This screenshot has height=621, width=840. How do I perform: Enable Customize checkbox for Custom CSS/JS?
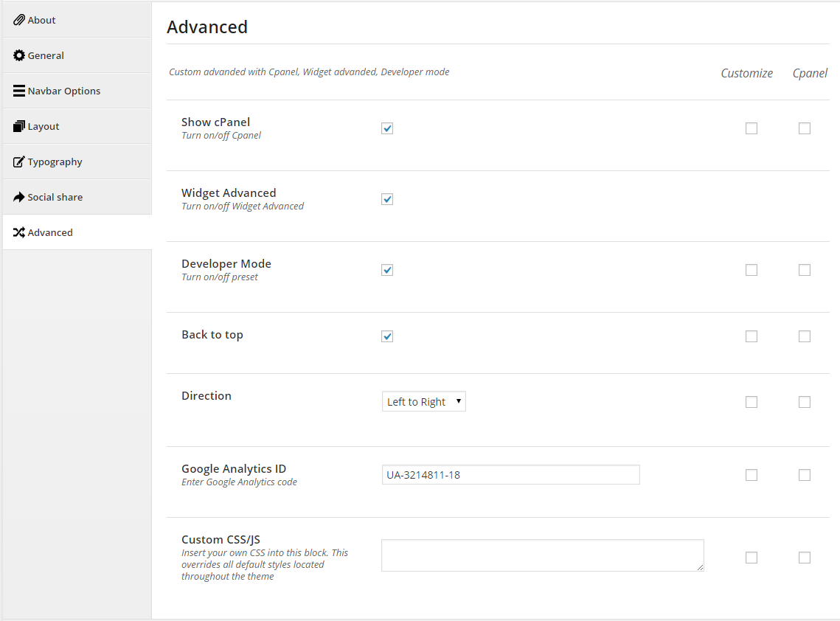coord(751,558)
